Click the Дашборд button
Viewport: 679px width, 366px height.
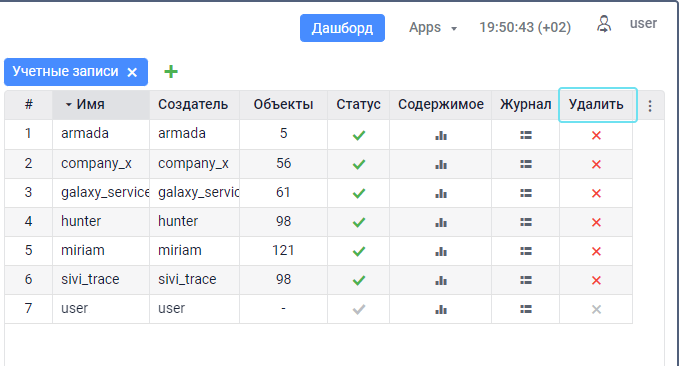pos(342,28)
